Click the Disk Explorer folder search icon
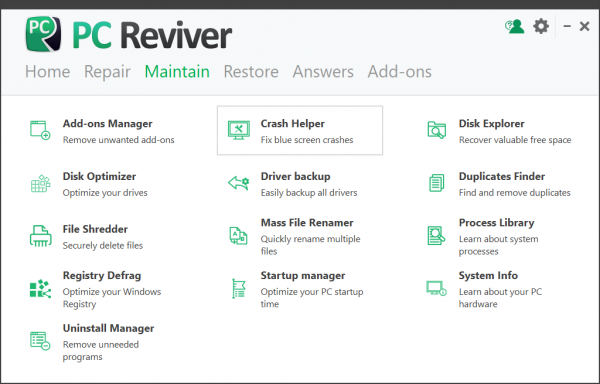The height and width of the screenshot is (384, 600). point(437,130)
